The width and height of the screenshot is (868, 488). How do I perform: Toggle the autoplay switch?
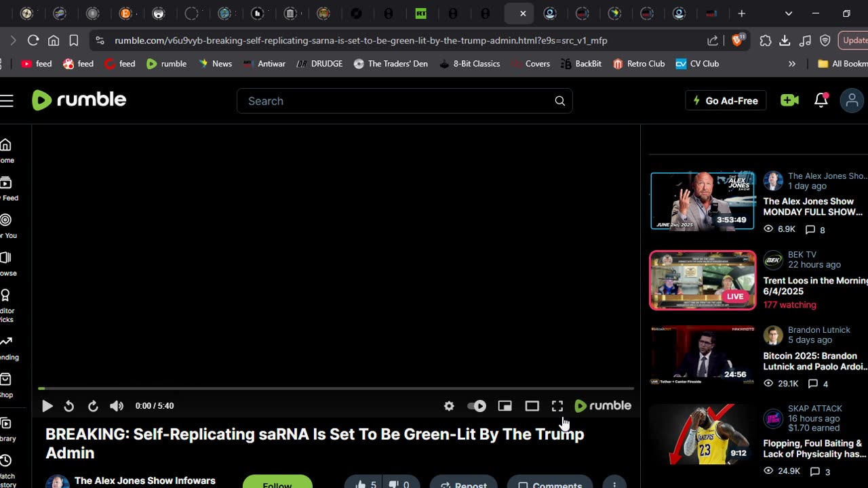(x=477, y=406)
